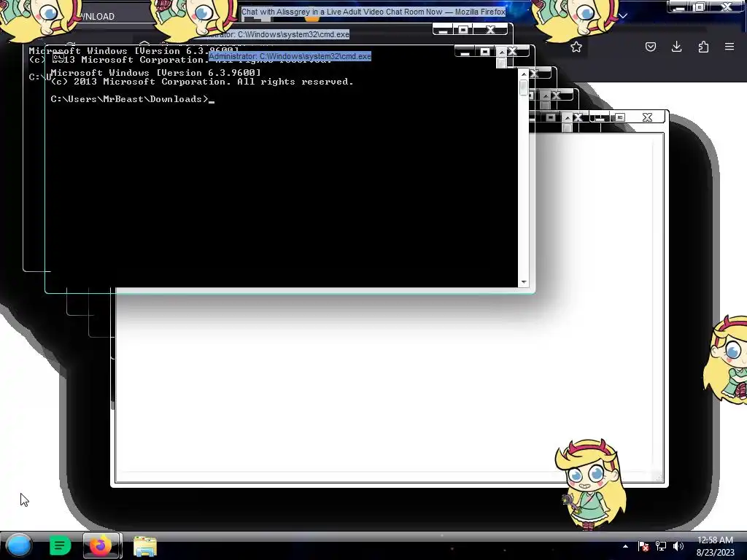Maximize the front cmd.exe console window
The height and width of the screenshot is (560, 747).
coord(484,52)
